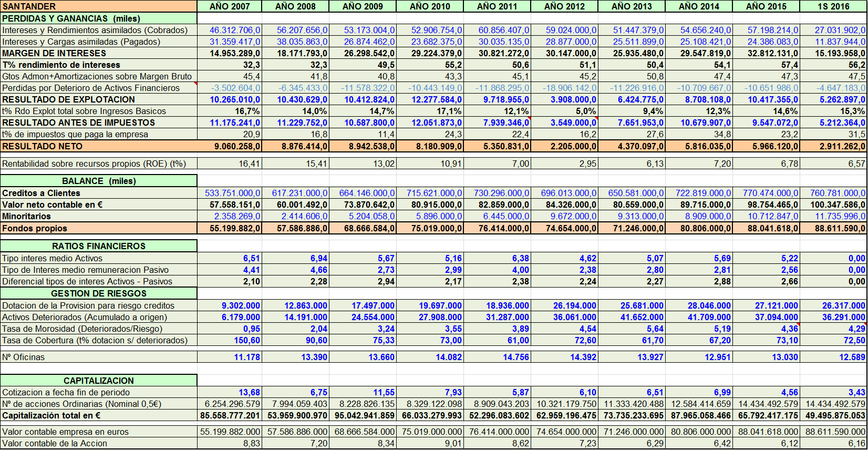Click Fondos propios value 88.041.618,0

(x=766, y=228)
